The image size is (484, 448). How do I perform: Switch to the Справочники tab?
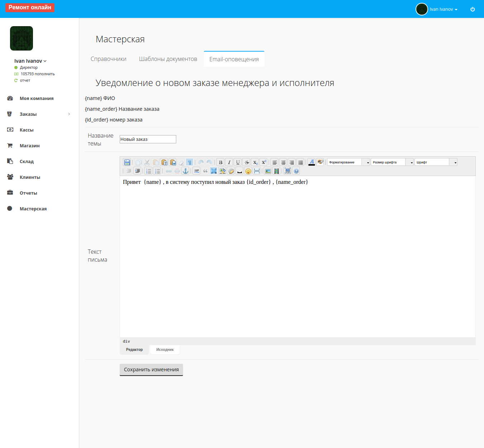click(109, 59)
